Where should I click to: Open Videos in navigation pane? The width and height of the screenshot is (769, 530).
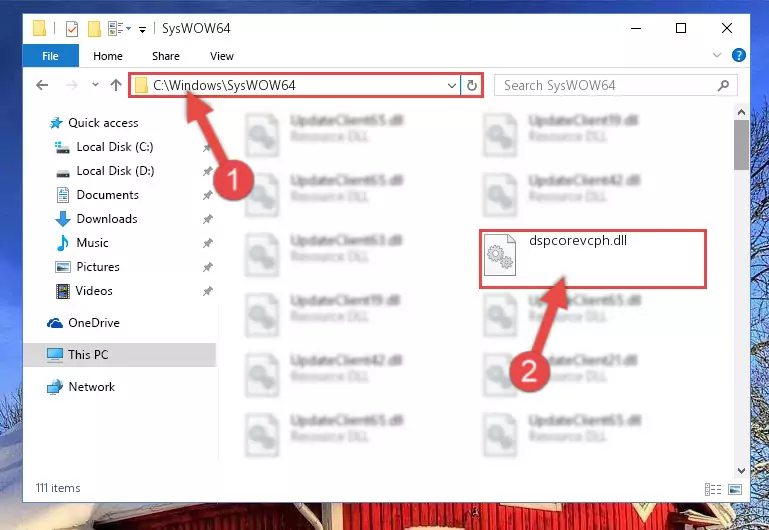pyautogui.click(x=94, y=291)
